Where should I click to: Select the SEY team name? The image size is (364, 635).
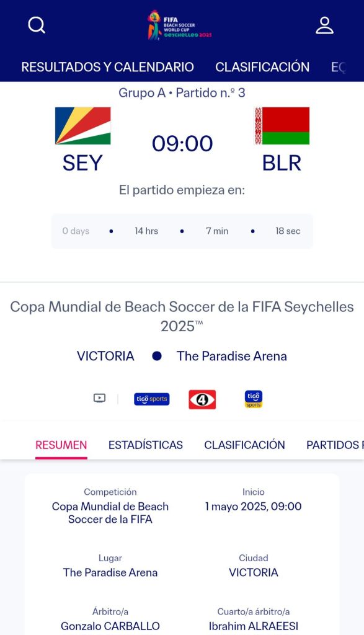pos(82,163)
